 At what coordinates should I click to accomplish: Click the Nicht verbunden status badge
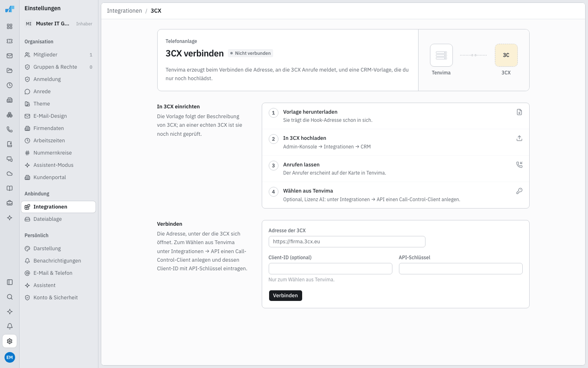click(x=250, y=53)
